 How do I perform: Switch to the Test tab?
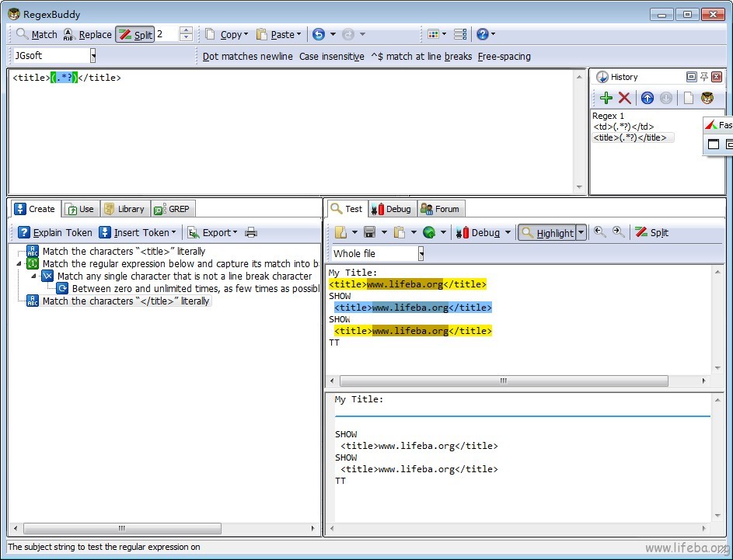point(347,209)
